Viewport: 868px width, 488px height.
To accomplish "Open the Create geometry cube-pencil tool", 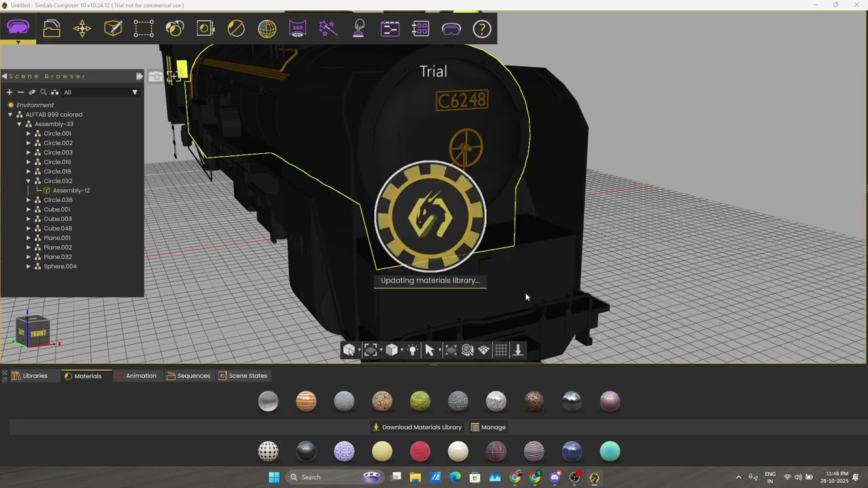I will coord(113,28).
